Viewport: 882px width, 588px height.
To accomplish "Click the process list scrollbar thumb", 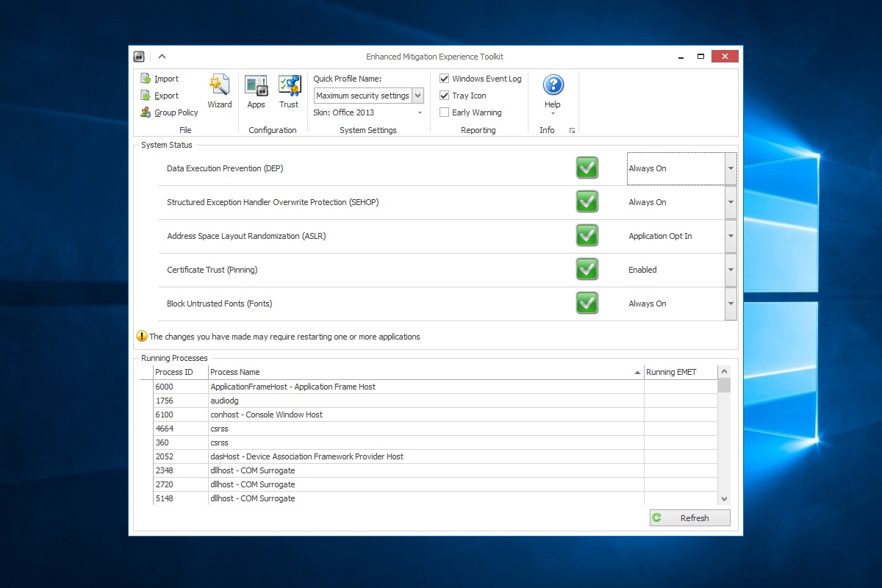I will (724, 386).
